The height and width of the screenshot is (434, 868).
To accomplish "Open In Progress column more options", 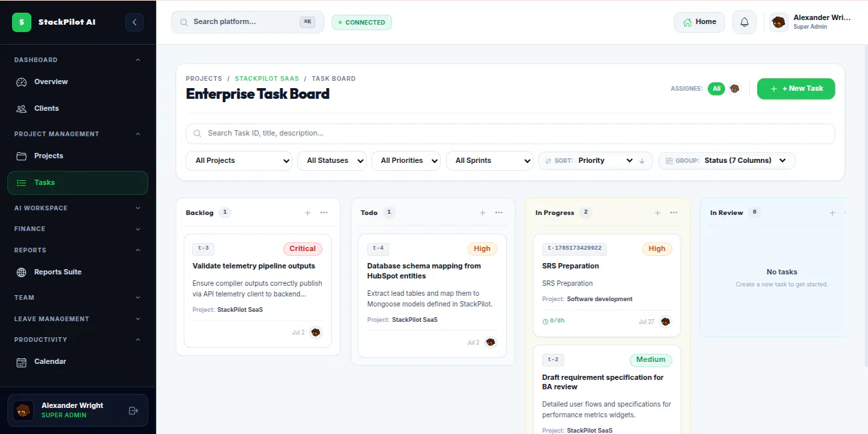I will point(674,213).
